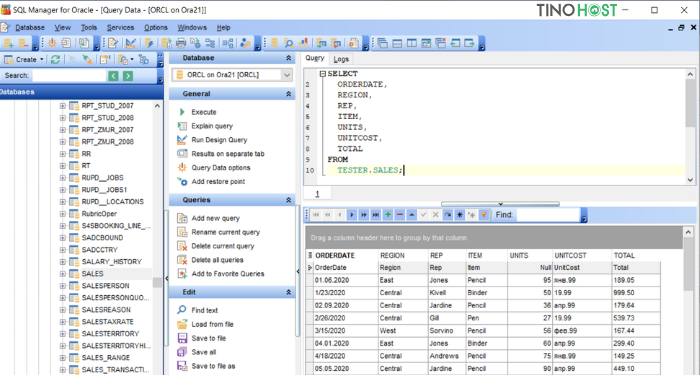Viewport: 700px width, 375px height.
Task: Collapse the General panel section
Action: [x=288, y=94]
